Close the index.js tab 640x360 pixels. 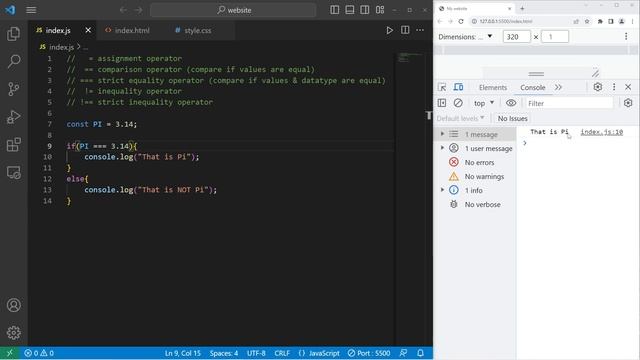(x=88, y=30)
